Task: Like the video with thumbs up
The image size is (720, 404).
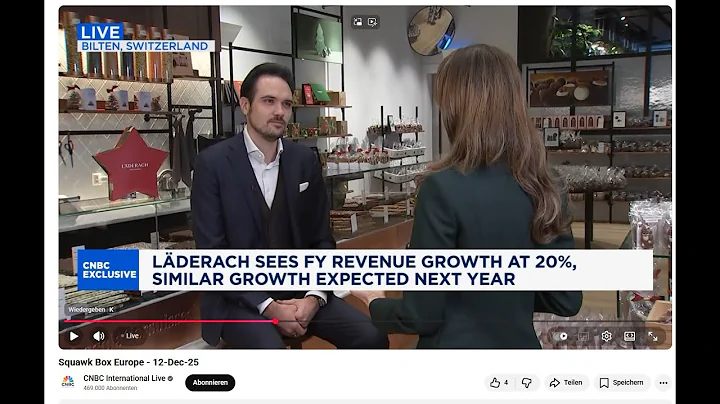Action: tap(495, 382)
